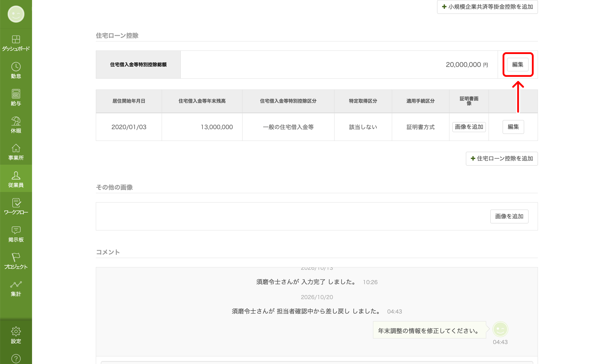
Task: Click the 適用手続区分 column header
Action: point(420,101)
